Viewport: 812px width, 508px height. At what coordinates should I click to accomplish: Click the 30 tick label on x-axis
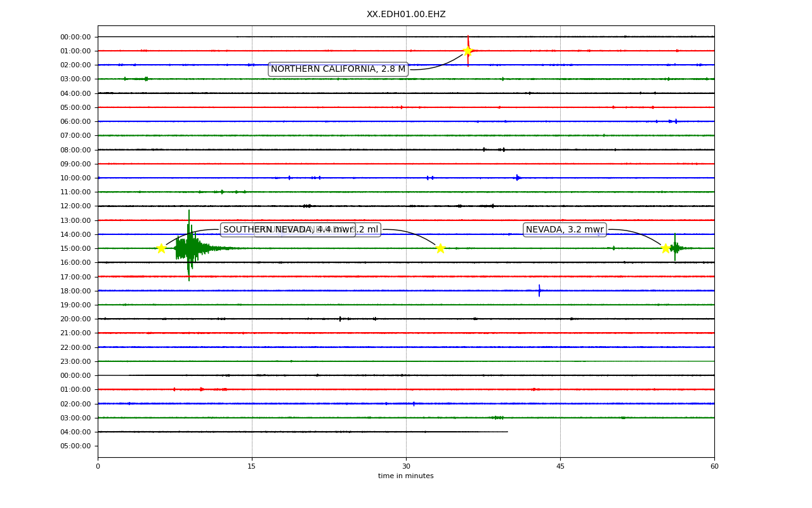click(406, 467)
